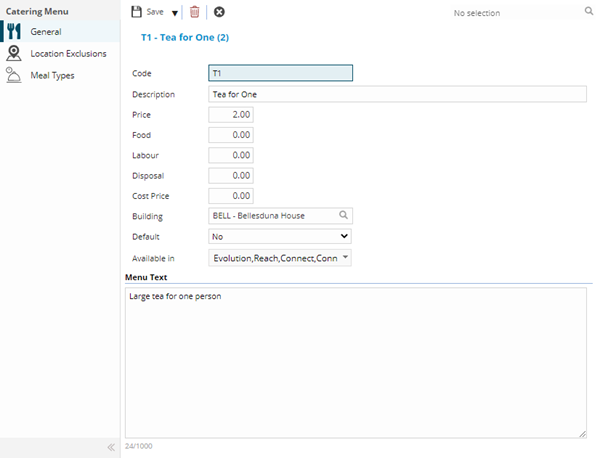
Task: Select the Price input field
Action: click(231, 115)
